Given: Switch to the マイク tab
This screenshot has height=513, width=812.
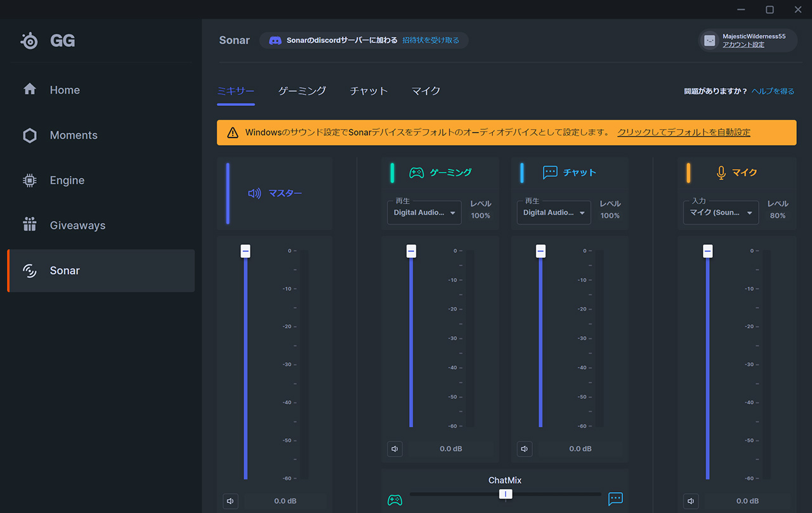Looking at the screenshot, I should click(426, 91).
